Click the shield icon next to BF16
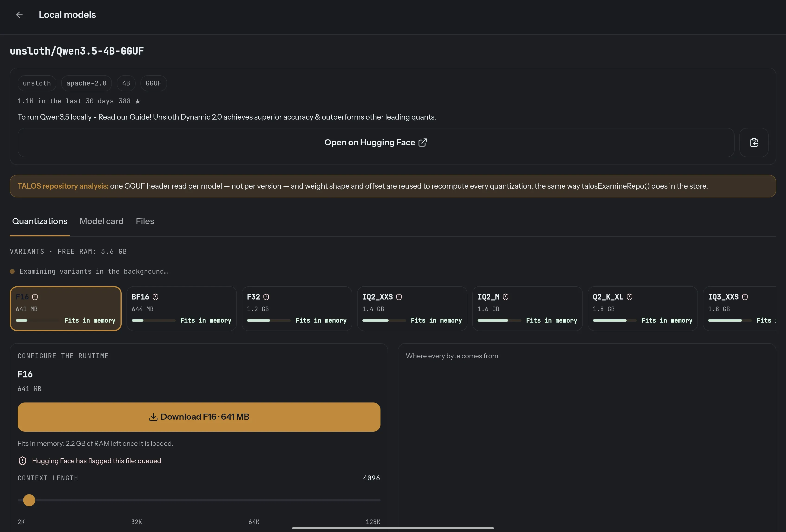The width and height of the screenshot is (786, 532). click(155, 297)
